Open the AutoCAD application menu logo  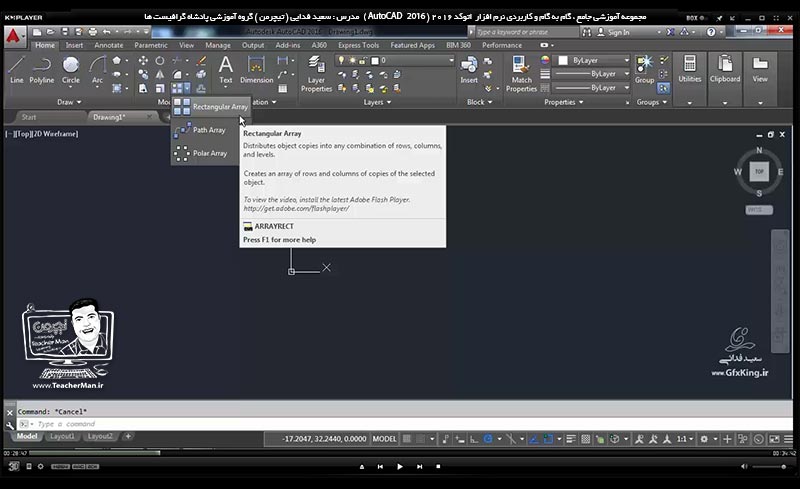click(x=14, y=37)
